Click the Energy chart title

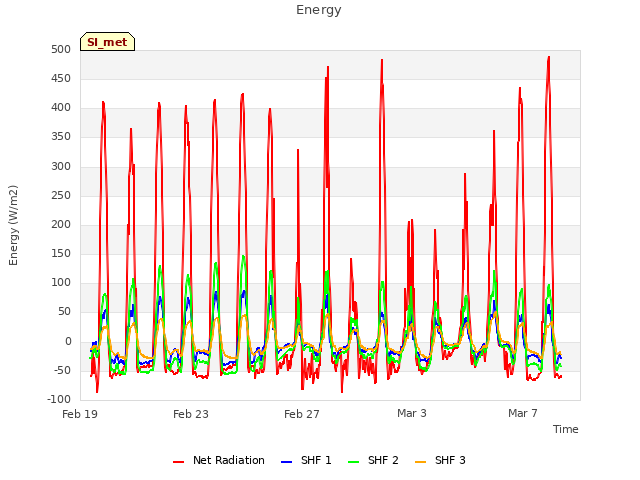(319, 10)
